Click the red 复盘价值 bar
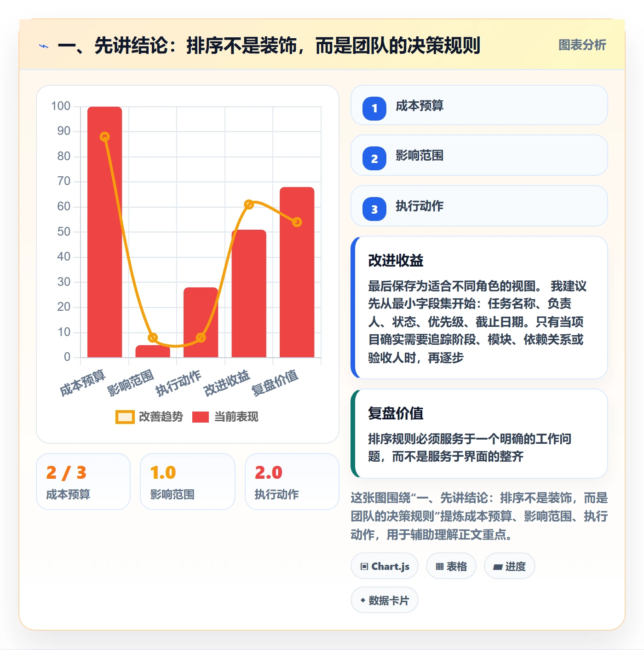Viewport: 644px width, 650px height. click(297, 272)
